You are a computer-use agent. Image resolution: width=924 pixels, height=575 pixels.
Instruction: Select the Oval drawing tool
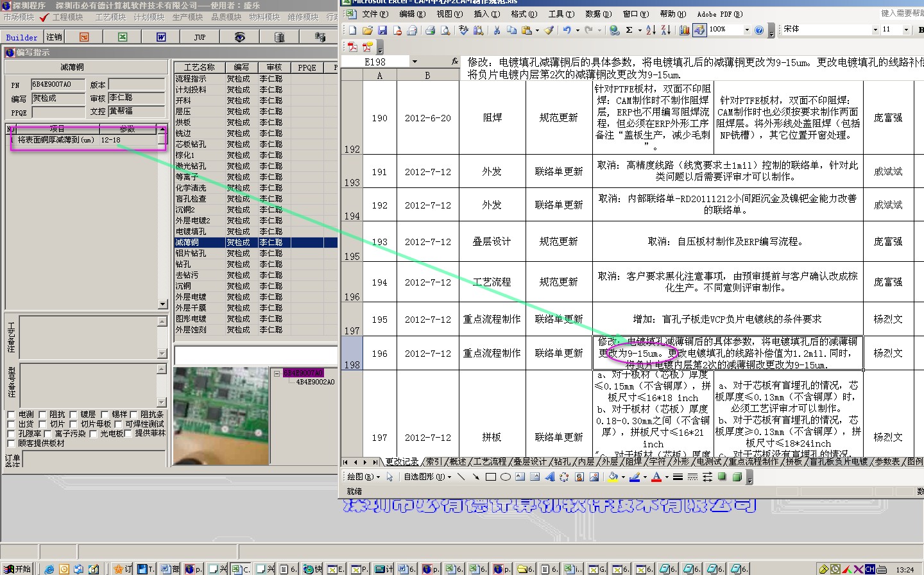coord(506,477)
